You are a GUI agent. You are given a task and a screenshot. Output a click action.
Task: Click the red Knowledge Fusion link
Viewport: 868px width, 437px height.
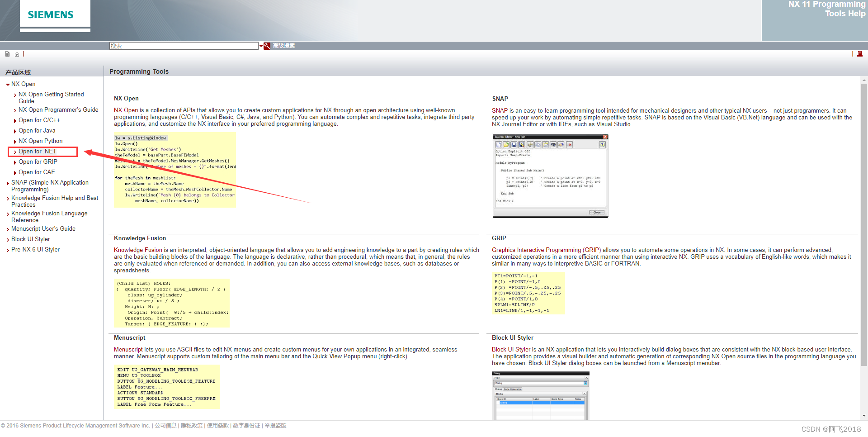click(x=138, y=250)
